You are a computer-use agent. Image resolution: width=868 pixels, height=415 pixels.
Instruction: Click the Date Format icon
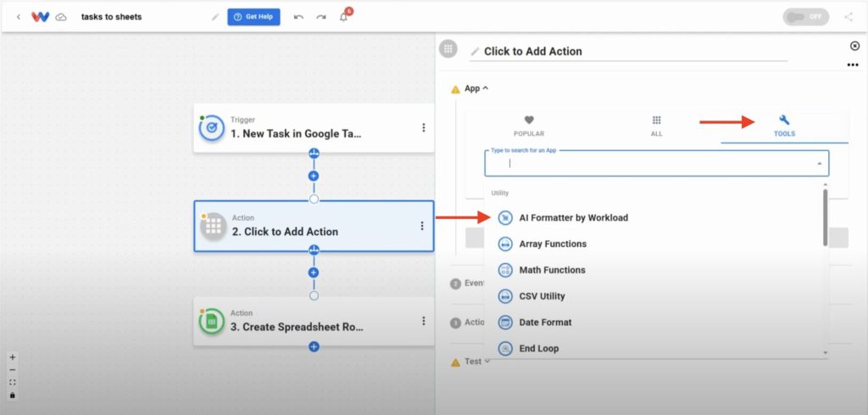505,322
